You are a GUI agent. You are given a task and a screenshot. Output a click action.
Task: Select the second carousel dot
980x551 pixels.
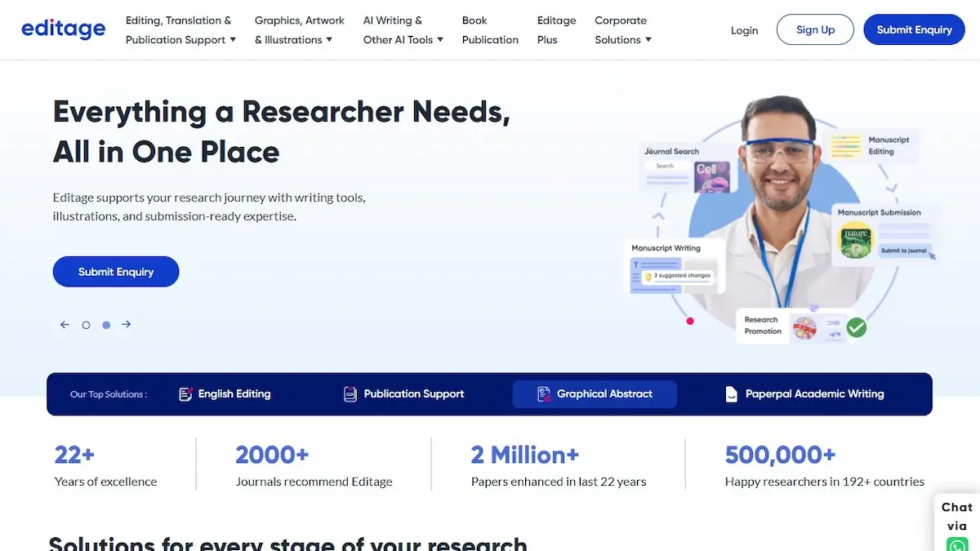106,325
